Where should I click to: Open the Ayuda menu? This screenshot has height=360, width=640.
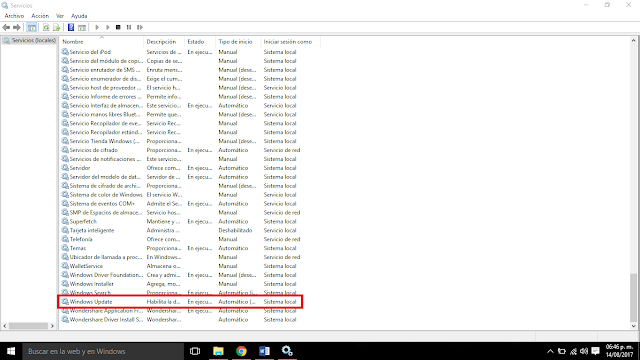[79, 16]
